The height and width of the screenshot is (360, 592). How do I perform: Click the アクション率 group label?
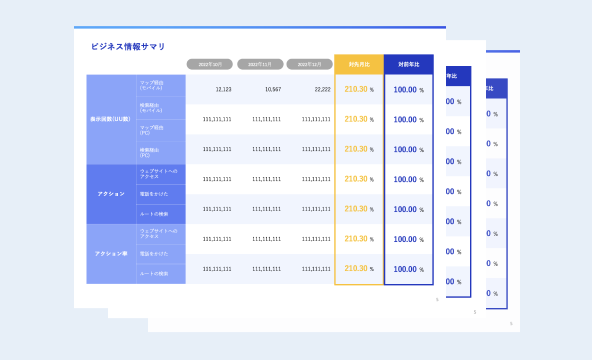(x=111, y=254)
